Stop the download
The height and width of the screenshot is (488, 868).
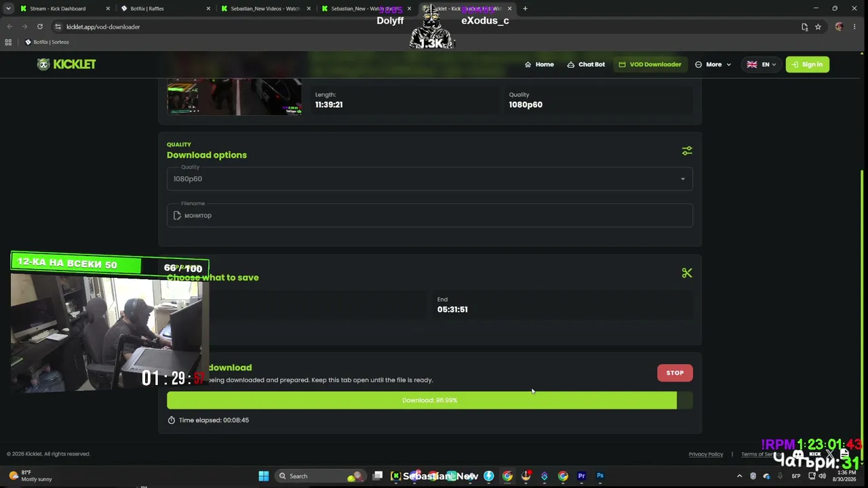[x=675, y=373]
